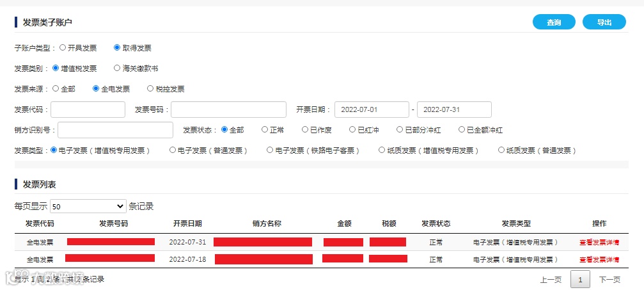Set invoice status to 已全额冲红
This screenshot has width=644, height=290.
click(462, 129)
